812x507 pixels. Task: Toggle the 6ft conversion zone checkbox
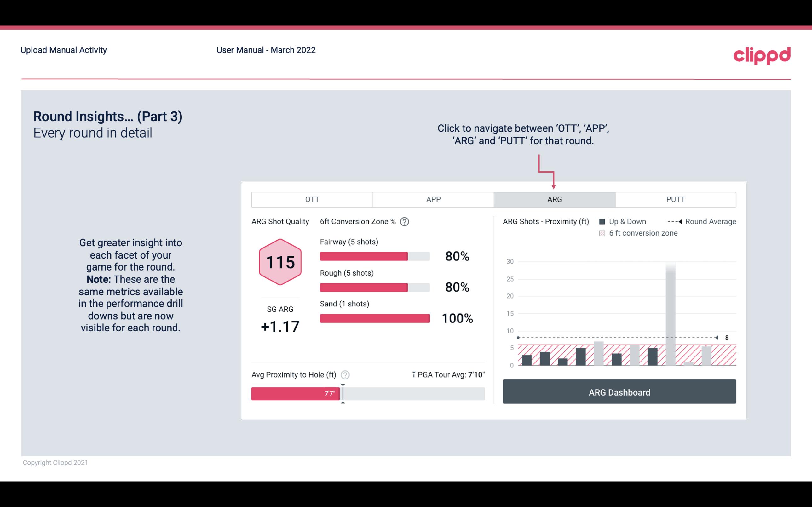[x=603, y=233]
